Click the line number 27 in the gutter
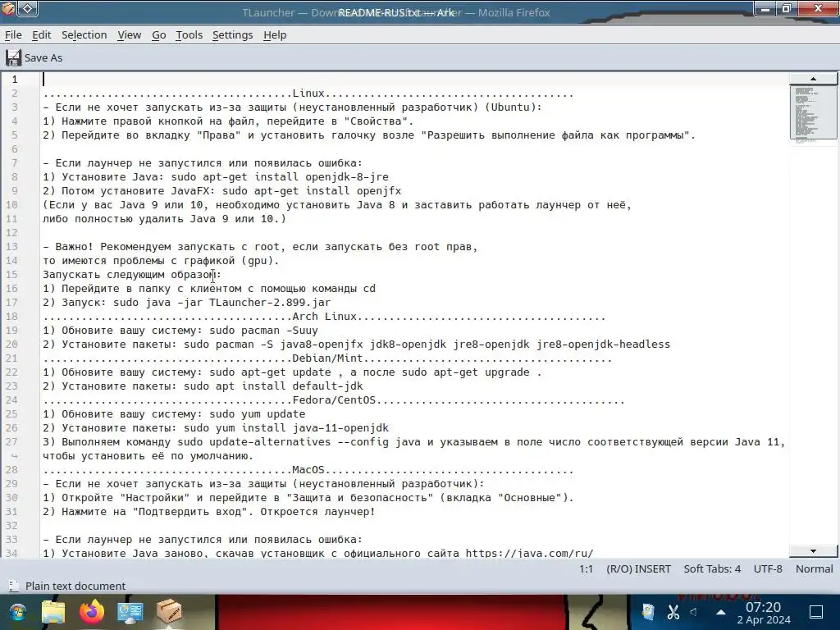Viewport: 840px width, 630px height. click(x=11, y=442)
